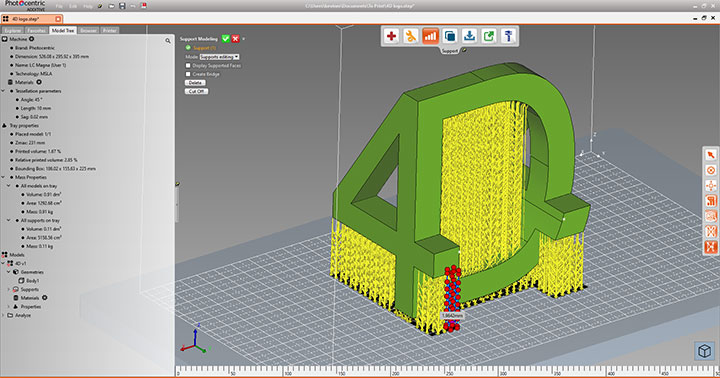The width and height of the screenshot is (720, 378).
Task: Click the crosshair center view tool
Action: click(x=711, y=186)
